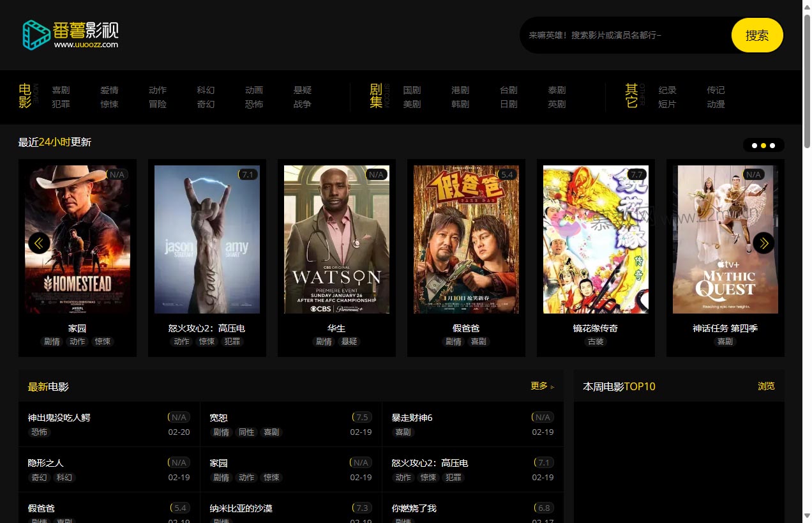Select the third carousel pagination dot
Screen dimensions: 812x523
click(772, 146)
